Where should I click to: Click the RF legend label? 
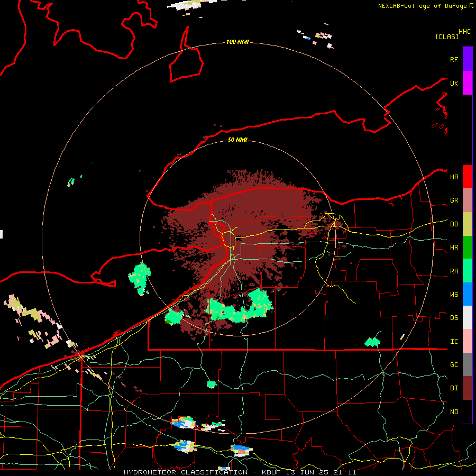click(454, 59)
